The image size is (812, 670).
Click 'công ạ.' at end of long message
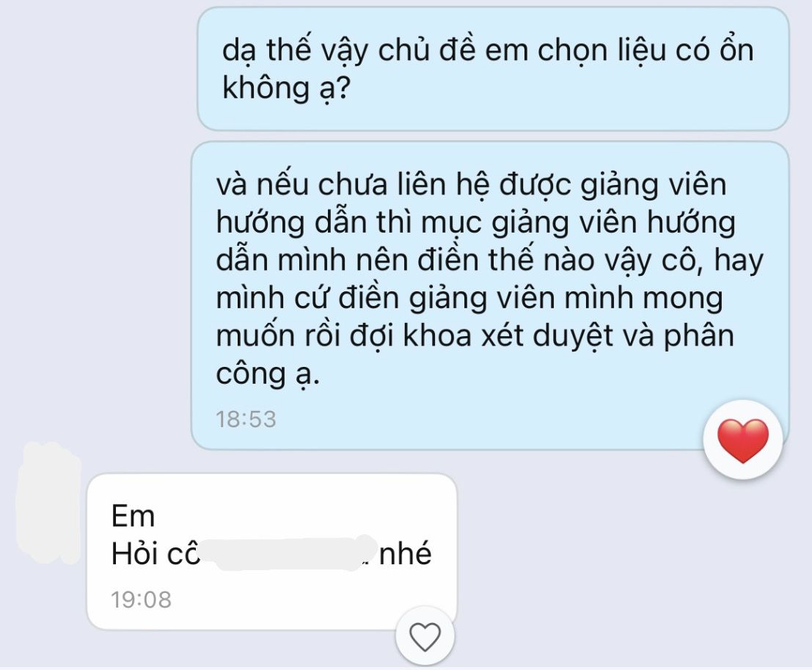(x=268, y=374)
